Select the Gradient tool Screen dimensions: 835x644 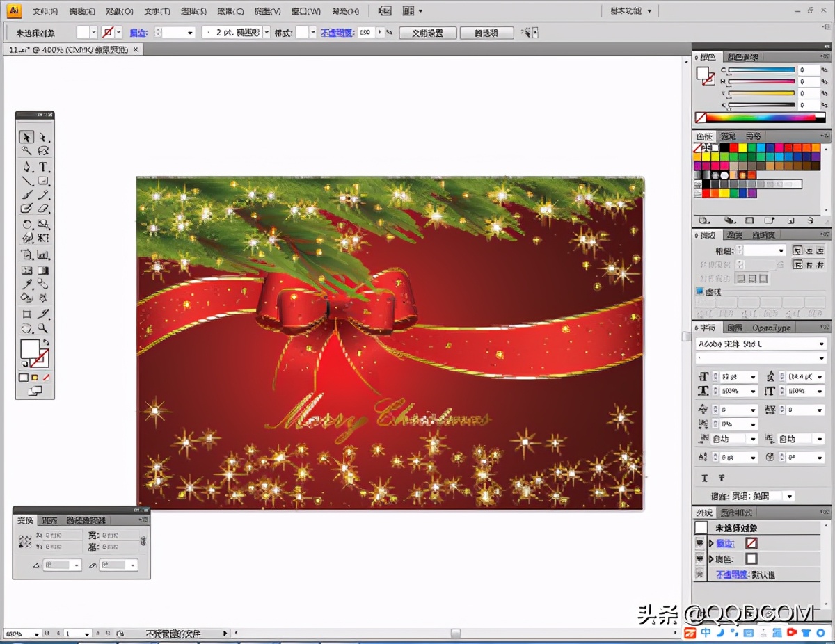(x=43, y=271)
